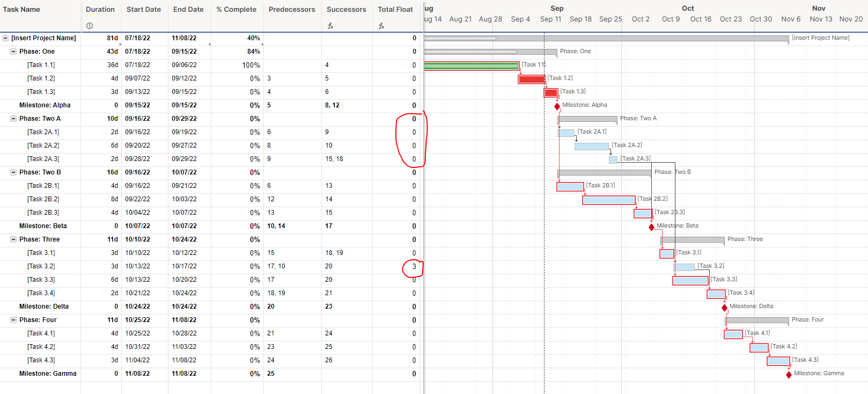Collapse the Phase: Three group

point(13,239)
